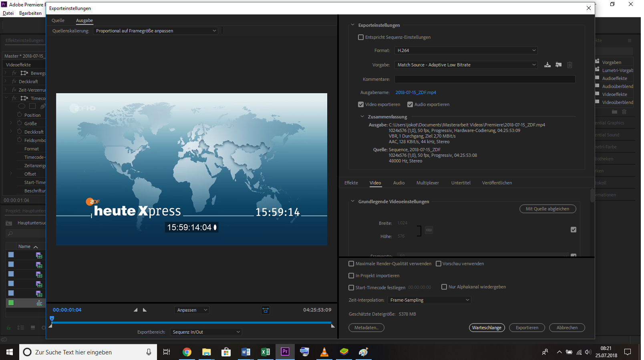Click the aspect ratio correction icon below preview

coord(266,310)
